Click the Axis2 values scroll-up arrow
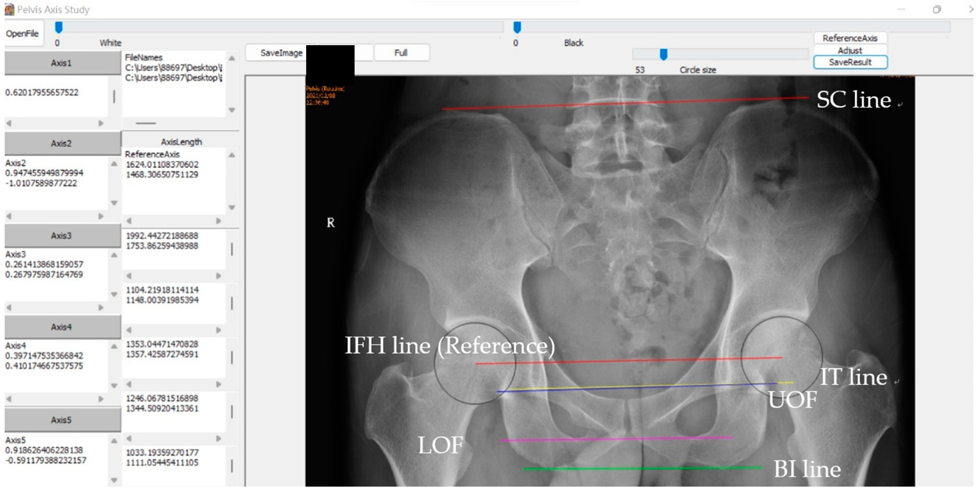The image size is (980, 493). pyautogui.click(x=114, y=164)
